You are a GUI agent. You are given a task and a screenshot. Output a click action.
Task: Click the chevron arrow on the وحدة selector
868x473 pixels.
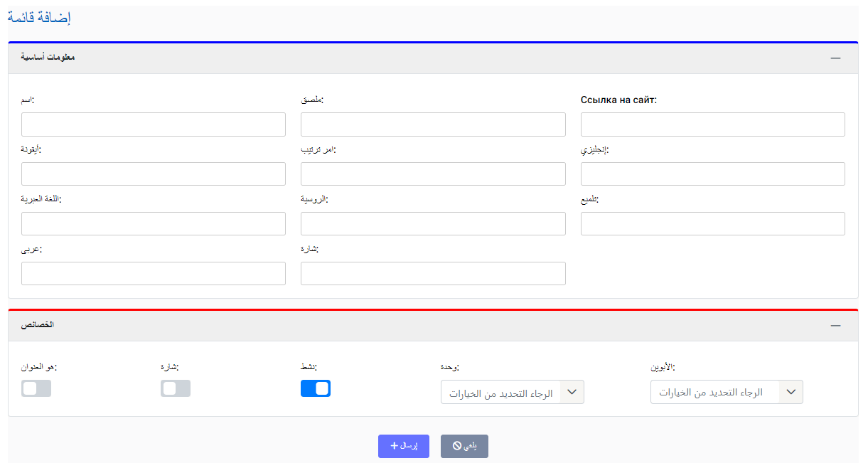[570, 391]
